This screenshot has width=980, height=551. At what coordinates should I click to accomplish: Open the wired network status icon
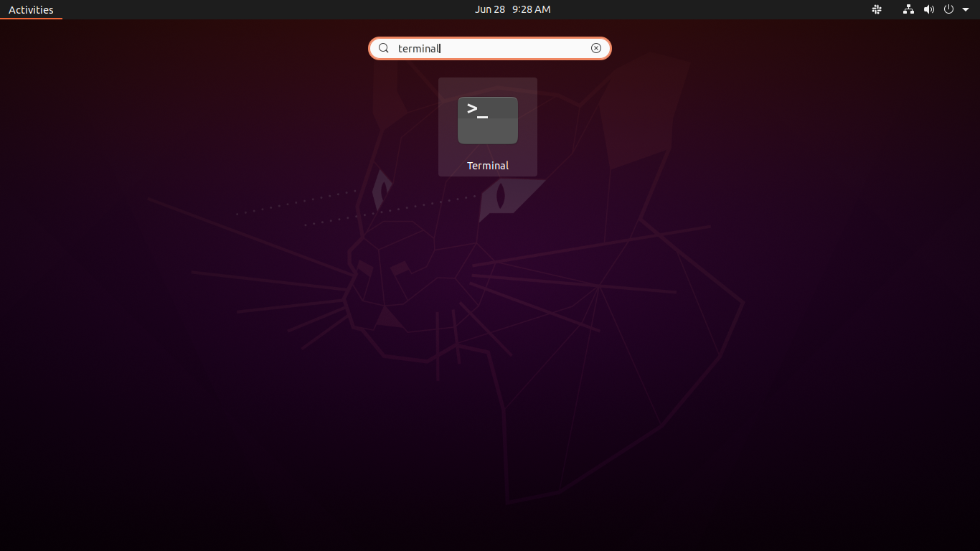(x=909, y=9)
